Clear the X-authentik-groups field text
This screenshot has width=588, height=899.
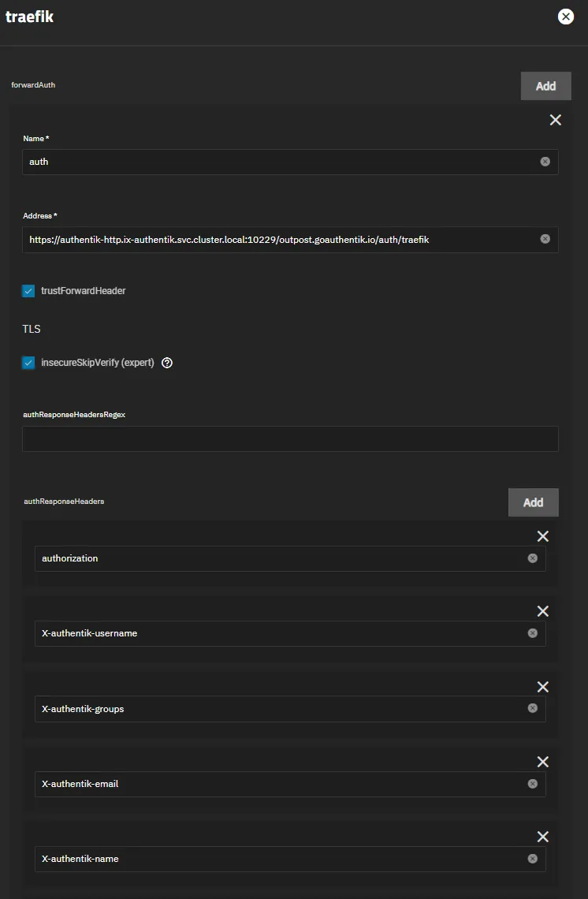click(532, 709)
